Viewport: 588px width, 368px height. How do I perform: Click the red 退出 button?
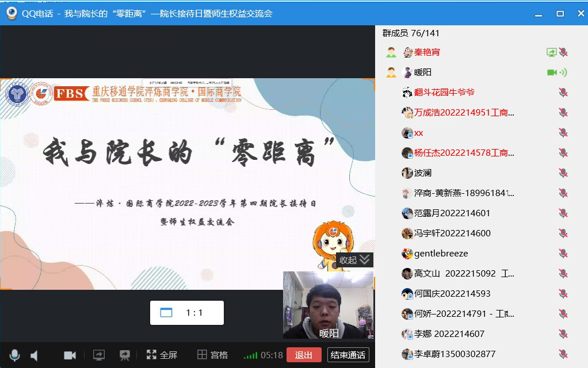pos(304,355)
